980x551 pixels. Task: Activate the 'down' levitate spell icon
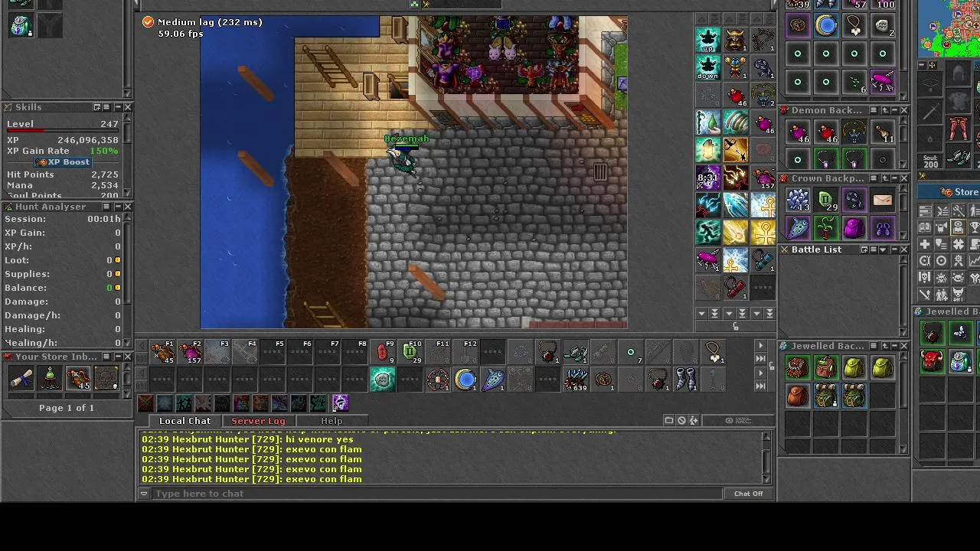[708, 67]
